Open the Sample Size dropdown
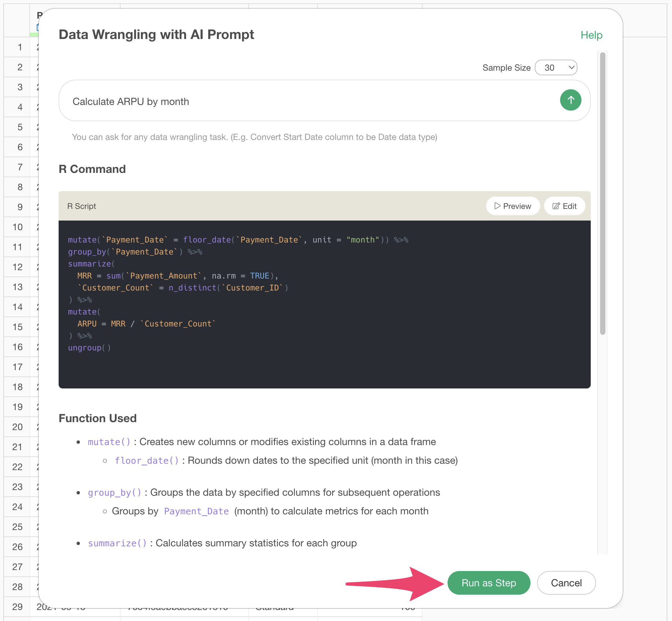Screen dimensions: 672x621 (556, 68)
